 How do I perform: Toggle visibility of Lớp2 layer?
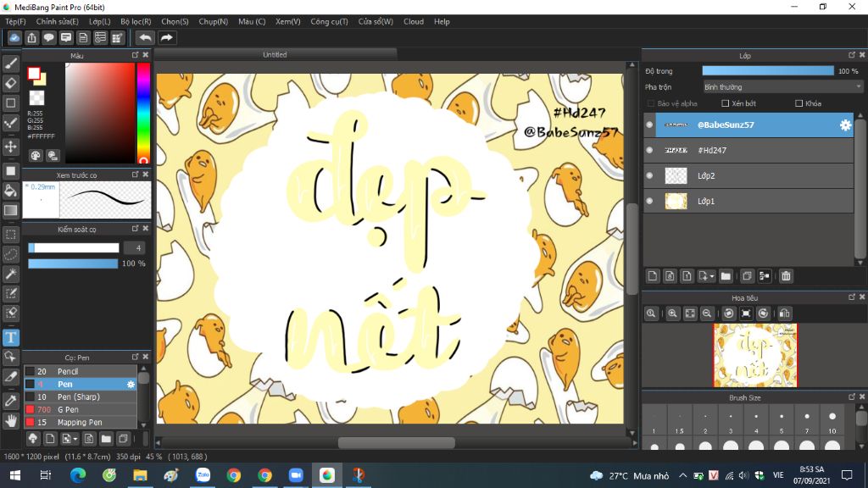pyautogui.click(x=649, y=175)
